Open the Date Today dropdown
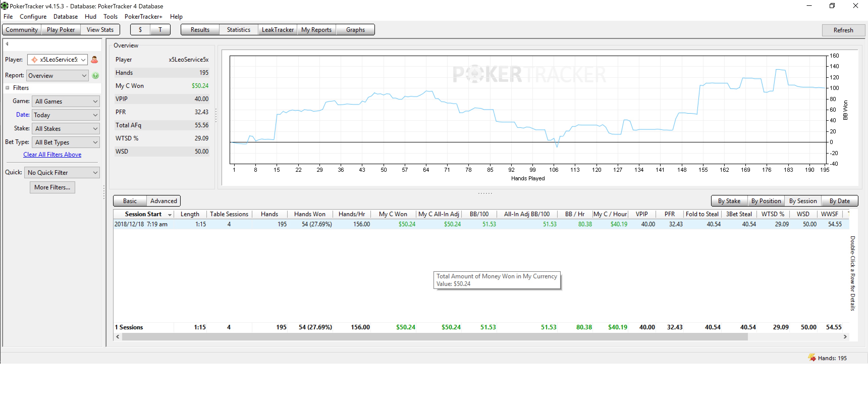 coord(66,115)
